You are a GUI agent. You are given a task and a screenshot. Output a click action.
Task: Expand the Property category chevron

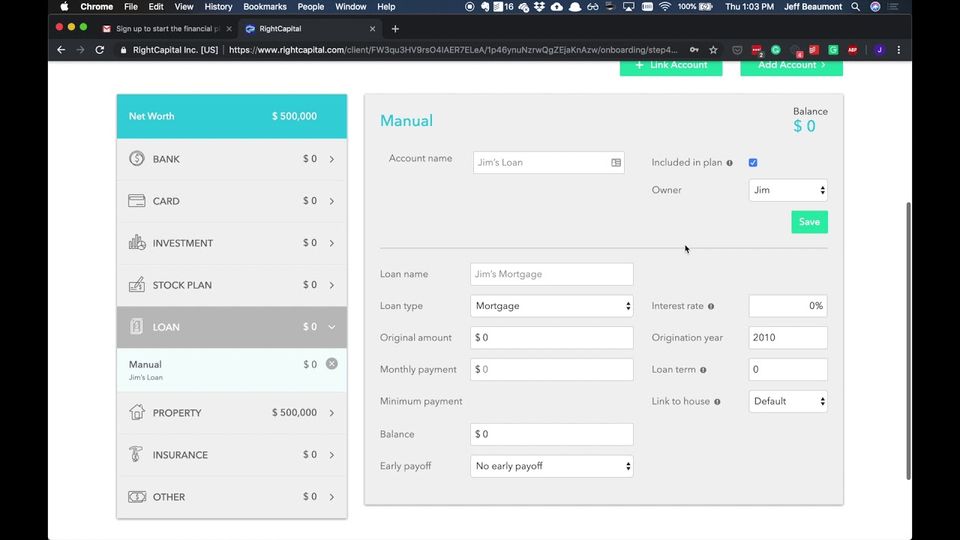coord(332,413)
